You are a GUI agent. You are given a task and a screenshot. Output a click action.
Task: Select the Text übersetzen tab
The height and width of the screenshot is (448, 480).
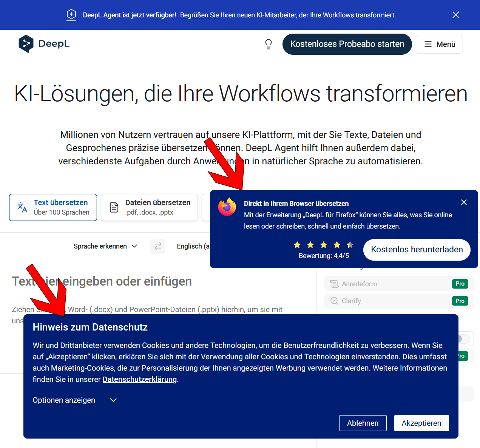[x=53, y=207]
